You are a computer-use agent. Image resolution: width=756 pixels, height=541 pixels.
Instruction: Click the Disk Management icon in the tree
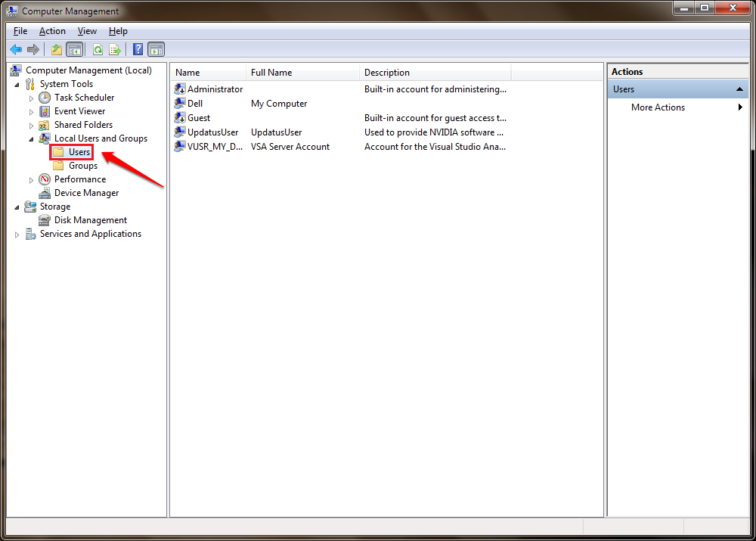point(45,220)
